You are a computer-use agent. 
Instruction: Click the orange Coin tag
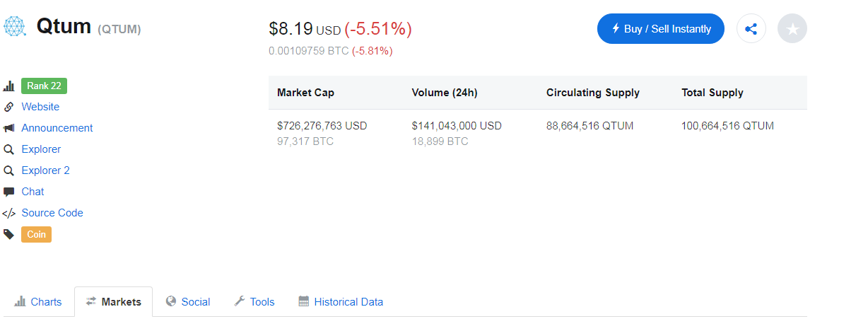pyautogui.click(x=36, y=234)
